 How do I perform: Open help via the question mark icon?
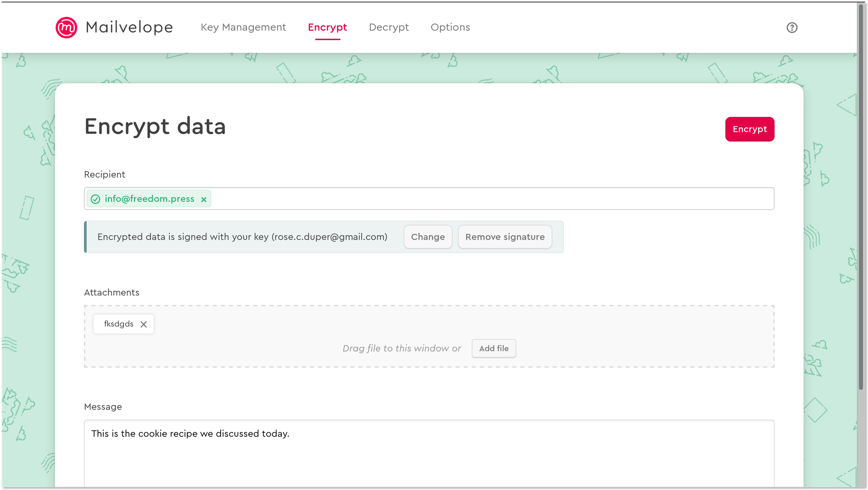tap(792, 27)
